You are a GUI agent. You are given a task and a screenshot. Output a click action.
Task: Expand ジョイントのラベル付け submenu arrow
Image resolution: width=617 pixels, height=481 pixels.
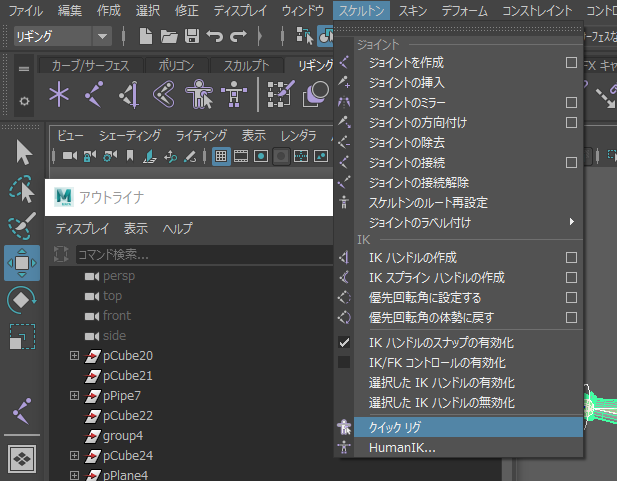pos(572,222)
